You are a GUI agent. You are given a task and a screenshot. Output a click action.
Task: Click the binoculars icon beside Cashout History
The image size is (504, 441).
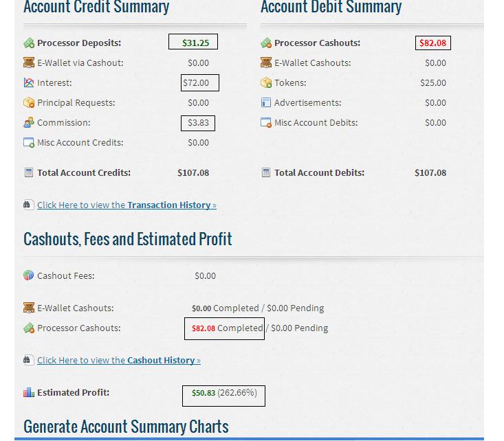[x=29, y=361]
